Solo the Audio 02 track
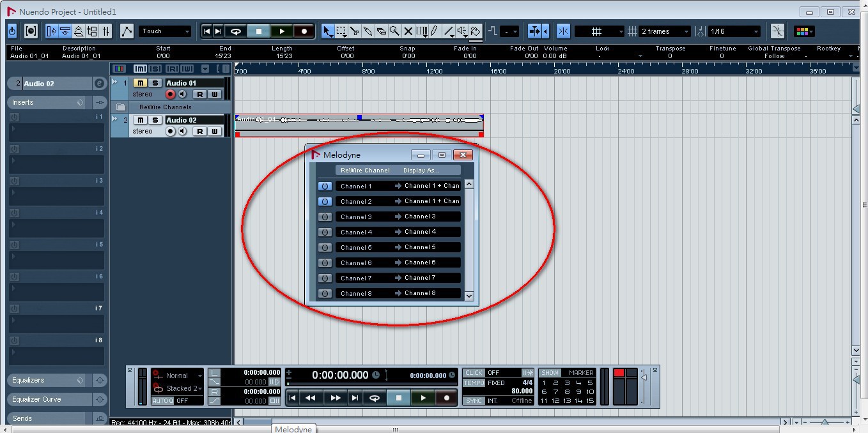Viewport: 868px width, 433px height. click(x=155, y=120)
